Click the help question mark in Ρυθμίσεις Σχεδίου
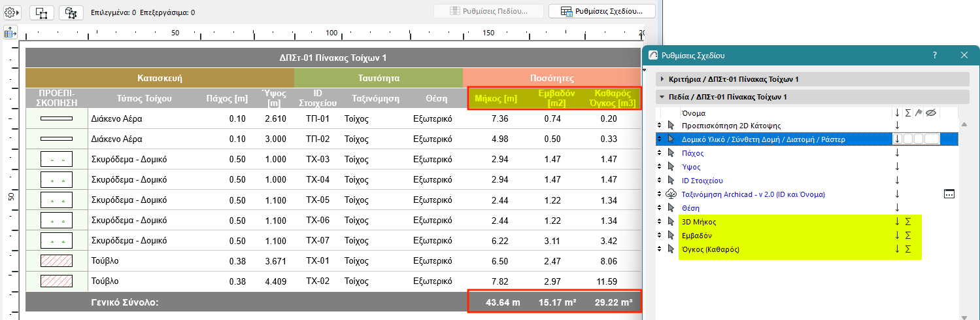The image size is (980, 320). coord(935,55)
